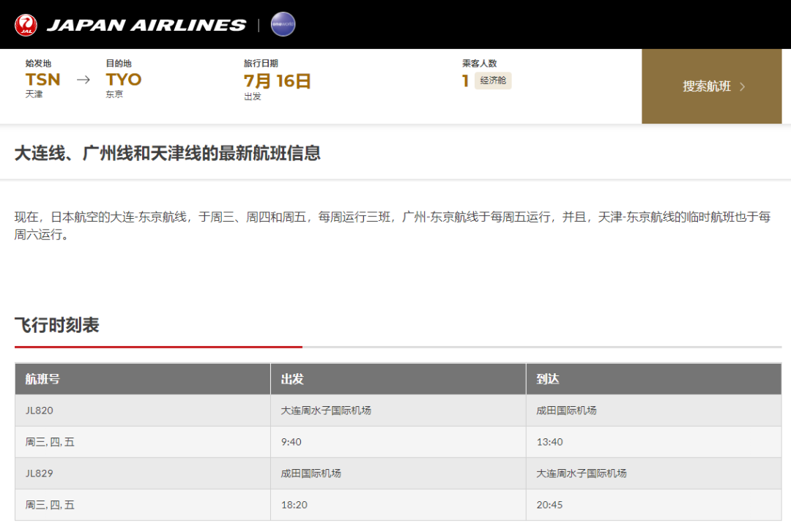
Task: Select the passenger count 1
Action: tap(465, 80)
